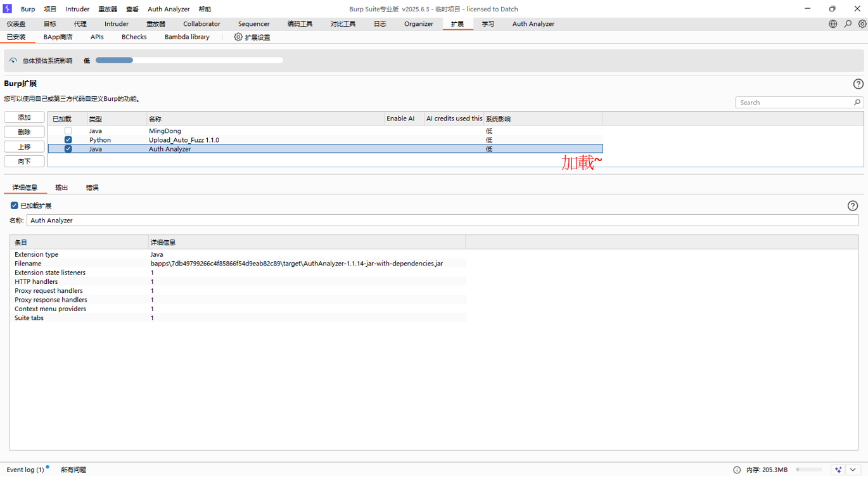
Task: Click the Filename row in details table
Action: point(238,263)
